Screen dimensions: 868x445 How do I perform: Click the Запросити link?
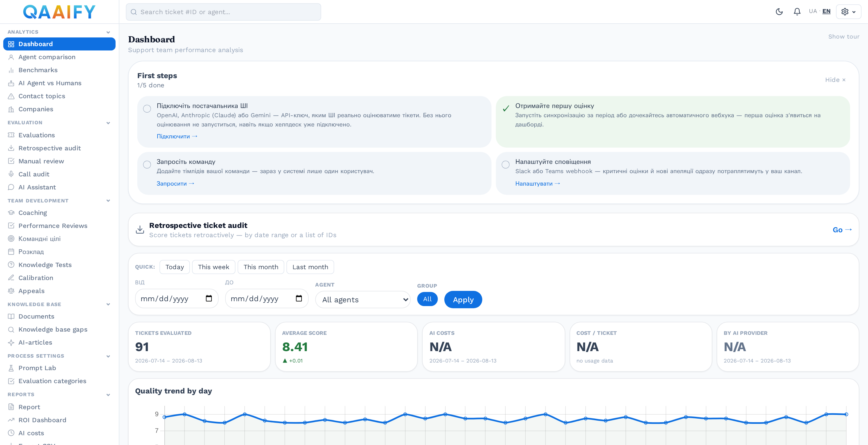pos(175,183)
